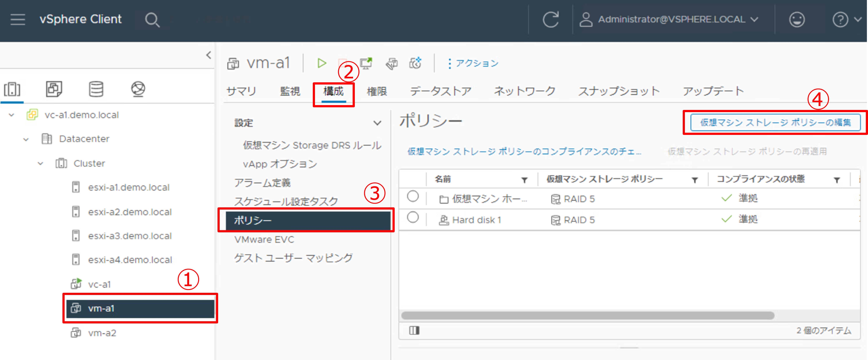868x360 pixels.
Task: Switch to the Storage inventory view
Action: coord(96,89)
